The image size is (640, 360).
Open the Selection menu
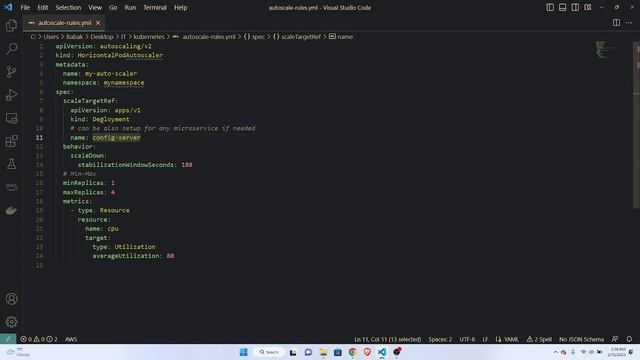click(x=68, y=7)
